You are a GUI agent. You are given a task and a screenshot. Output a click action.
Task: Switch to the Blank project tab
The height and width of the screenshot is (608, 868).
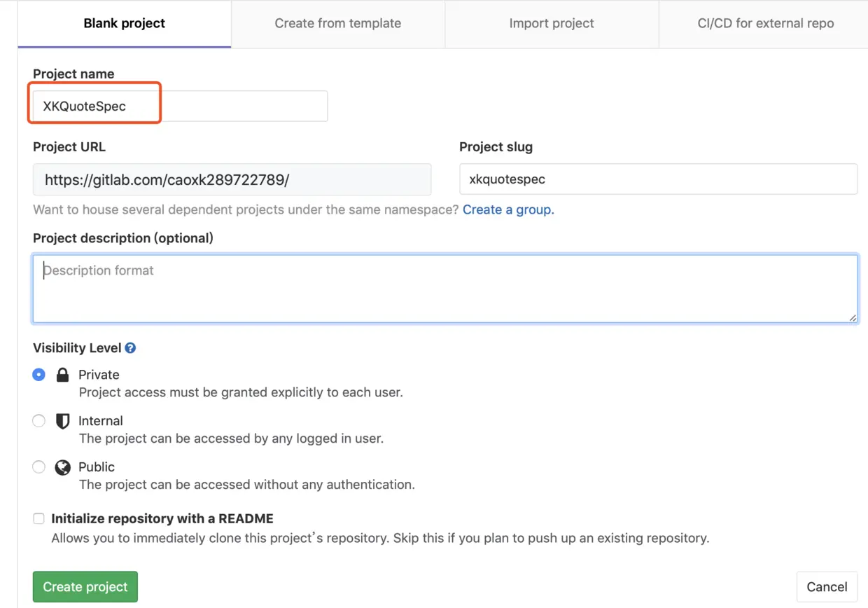click(x=125, y=24)
